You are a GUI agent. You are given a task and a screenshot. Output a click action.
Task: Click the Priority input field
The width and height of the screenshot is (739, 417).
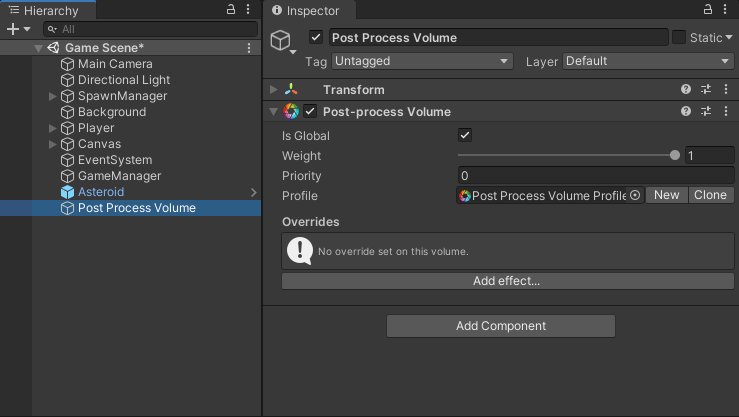(595, 175)
